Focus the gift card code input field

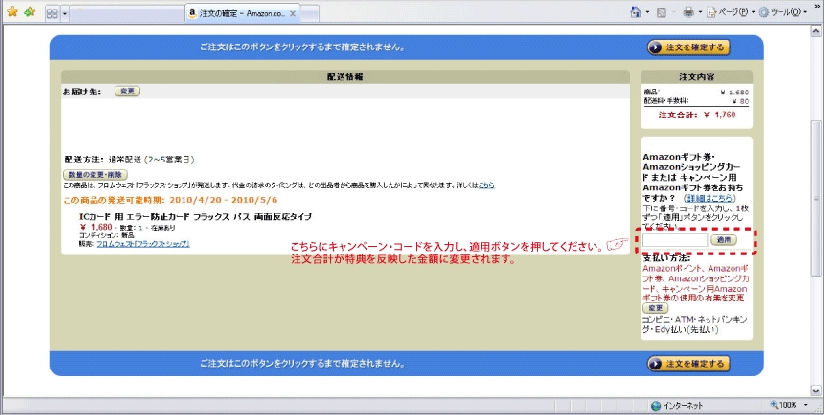pos(675,240)
